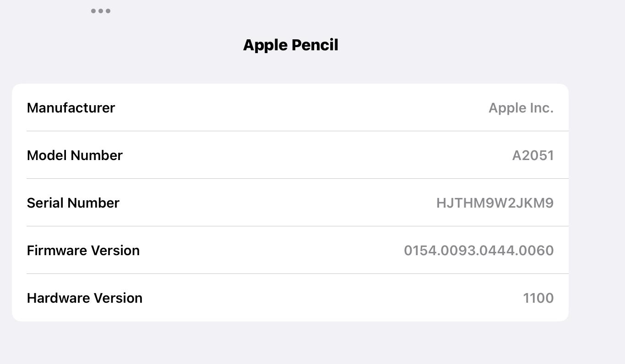Select the Manufacturer label

[71, 108]
